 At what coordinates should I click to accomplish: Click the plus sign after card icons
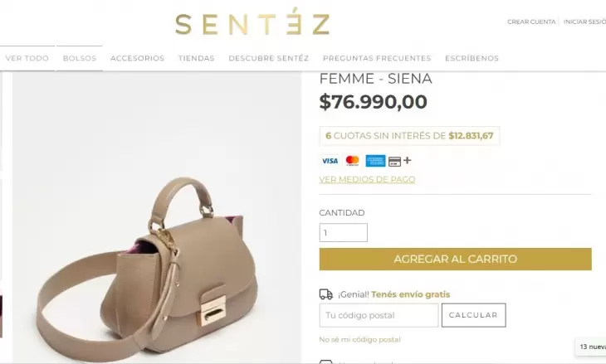tap(407, 160)
